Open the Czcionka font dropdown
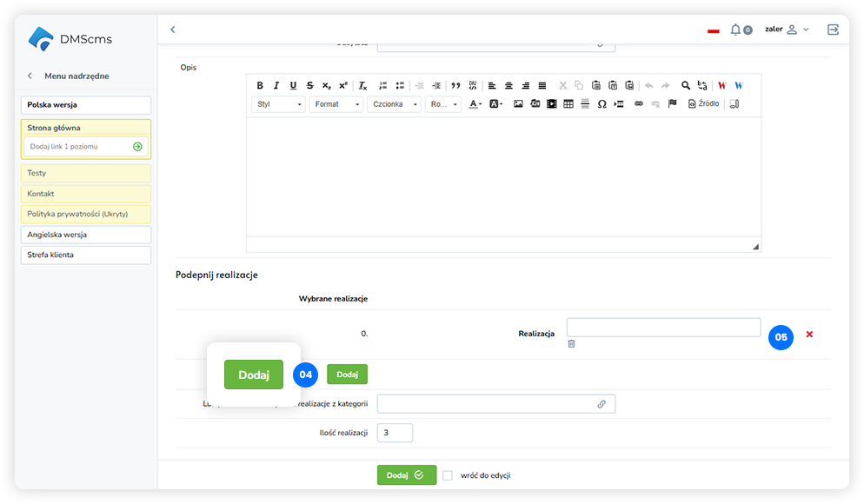Screen dimensions: 864x504 [x=394, y=104]
